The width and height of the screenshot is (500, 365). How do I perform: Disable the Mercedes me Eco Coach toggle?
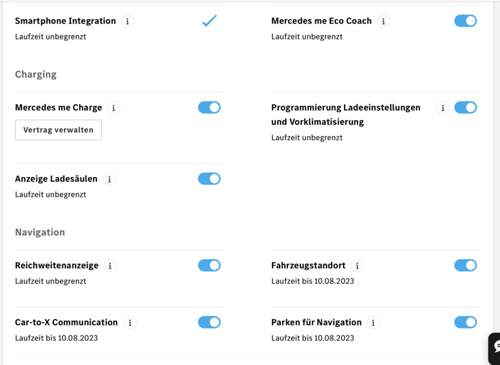pyautogui.click(x=466, y=21)
